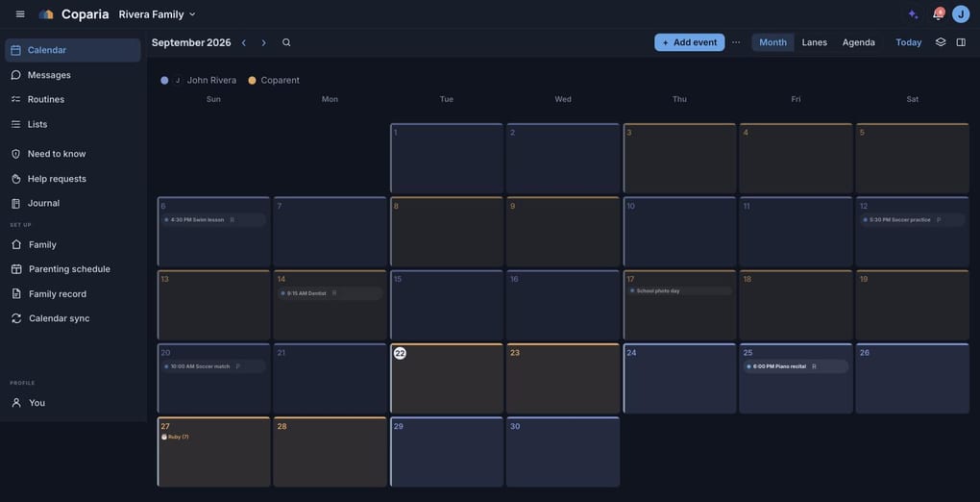This screenshot has height=502, width=980.
Task: Expand the Rivera Family dropdown
Action: click(x=157, y=13)
